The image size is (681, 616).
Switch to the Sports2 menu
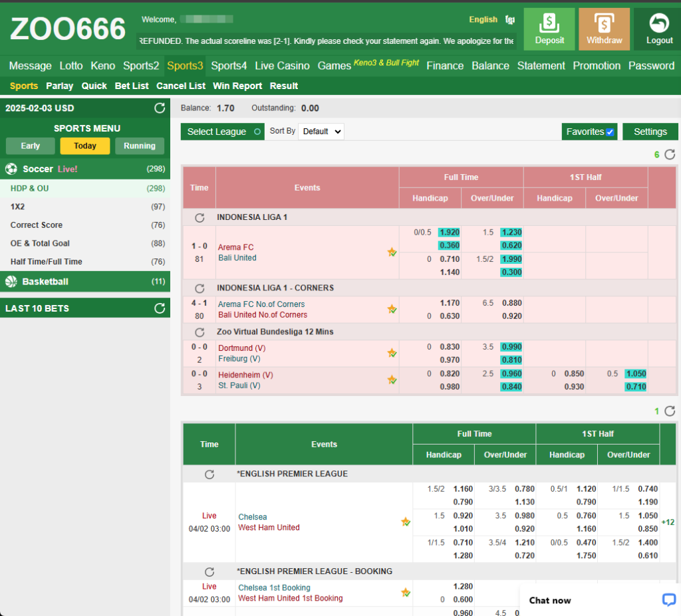(141, 66)
